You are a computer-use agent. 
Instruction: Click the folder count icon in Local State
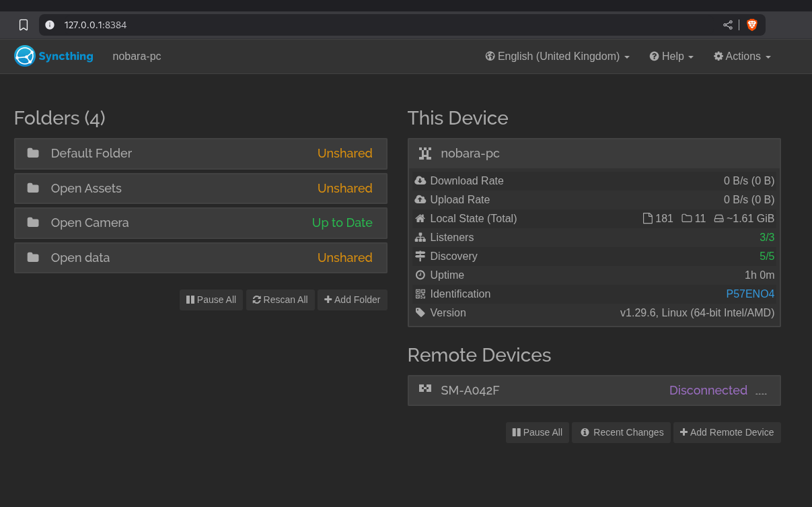(687, 218)
